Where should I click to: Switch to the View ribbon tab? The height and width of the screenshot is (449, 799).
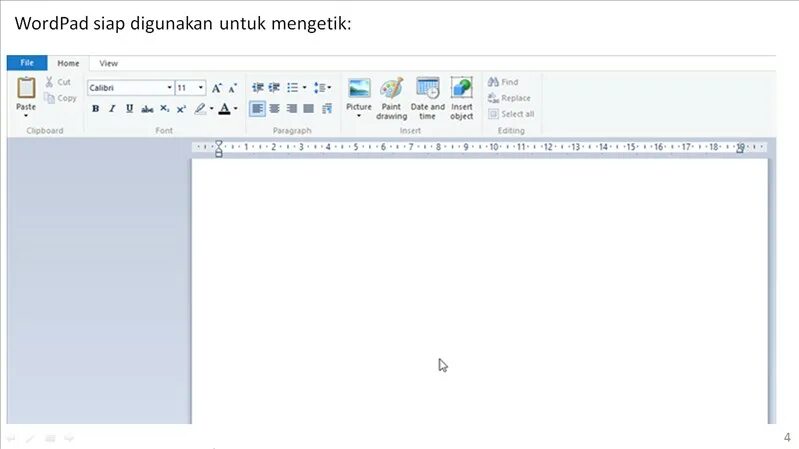pyautogui.click(x=109, y=63)
